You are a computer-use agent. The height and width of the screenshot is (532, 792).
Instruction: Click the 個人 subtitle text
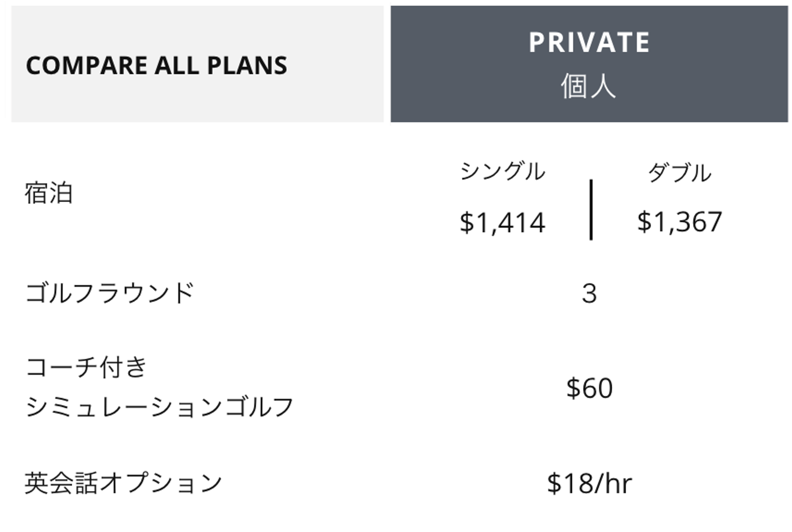click(x=589, y=86)
